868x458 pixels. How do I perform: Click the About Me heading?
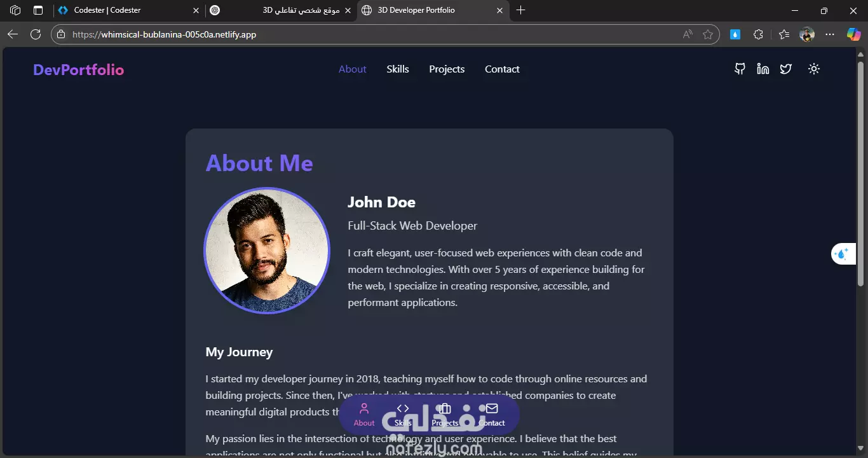pyautogui.click(x=259, y=163)
